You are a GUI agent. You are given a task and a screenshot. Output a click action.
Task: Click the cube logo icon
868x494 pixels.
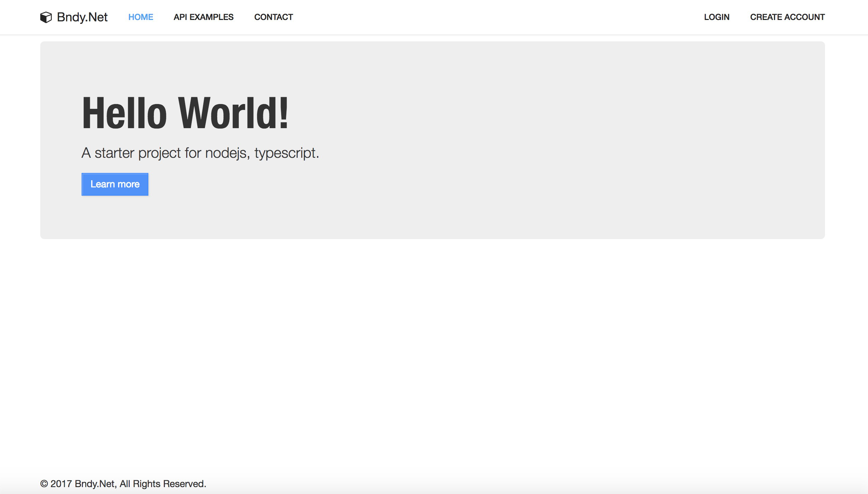click(x=46, y=17)
